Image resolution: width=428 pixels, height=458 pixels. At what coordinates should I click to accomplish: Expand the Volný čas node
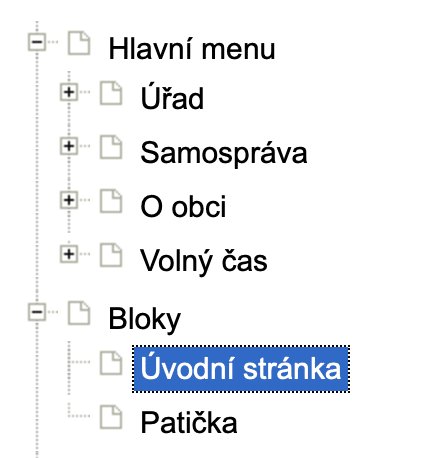[x=69, y=254]
